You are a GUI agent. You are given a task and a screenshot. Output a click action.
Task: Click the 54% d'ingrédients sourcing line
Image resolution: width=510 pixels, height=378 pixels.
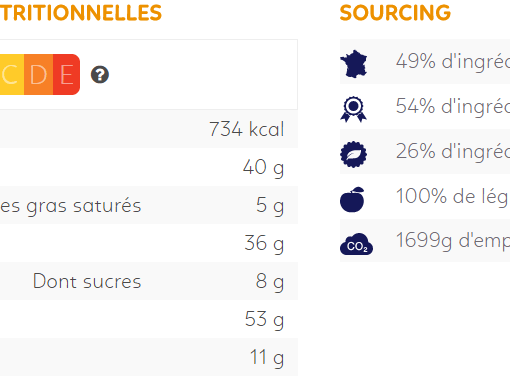tap(453, 106)
